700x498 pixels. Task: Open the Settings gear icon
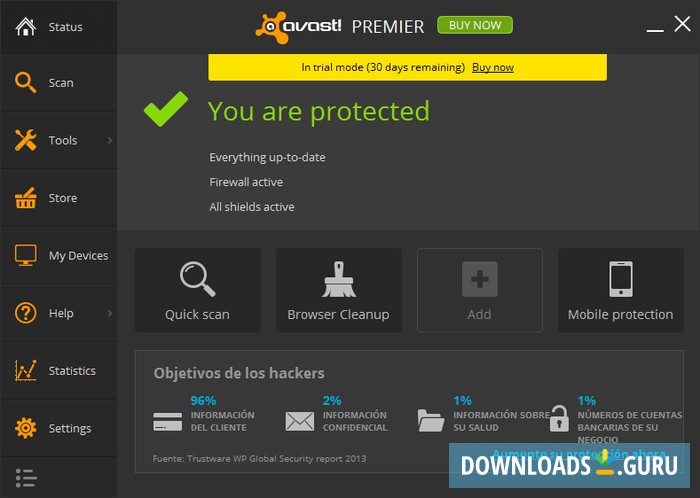25,428
